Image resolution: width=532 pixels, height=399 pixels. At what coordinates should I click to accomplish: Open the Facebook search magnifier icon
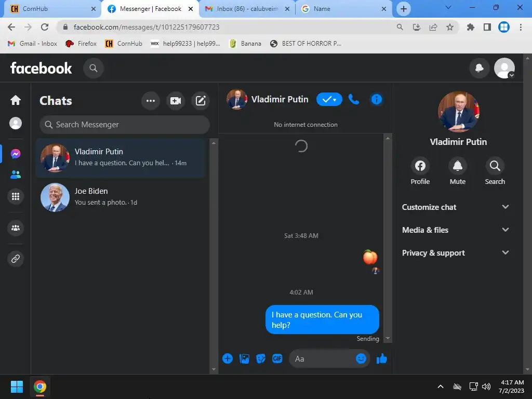point(94,68)
